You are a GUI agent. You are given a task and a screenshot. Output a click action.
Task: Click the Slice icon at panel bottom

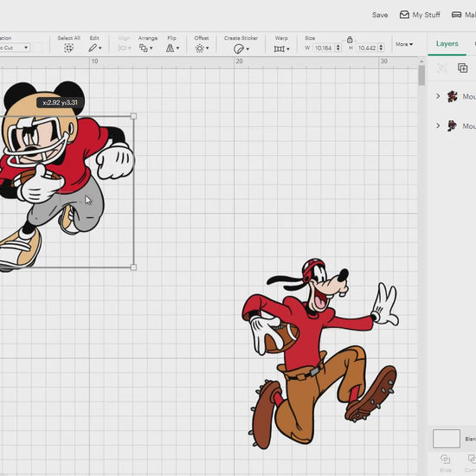[446, 459]
